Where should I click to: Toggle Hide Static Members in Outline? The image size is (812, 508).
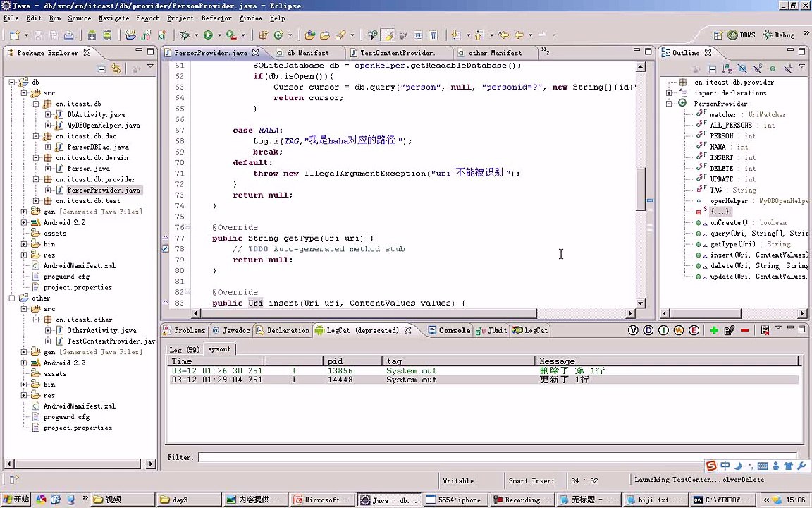point(758,68)
